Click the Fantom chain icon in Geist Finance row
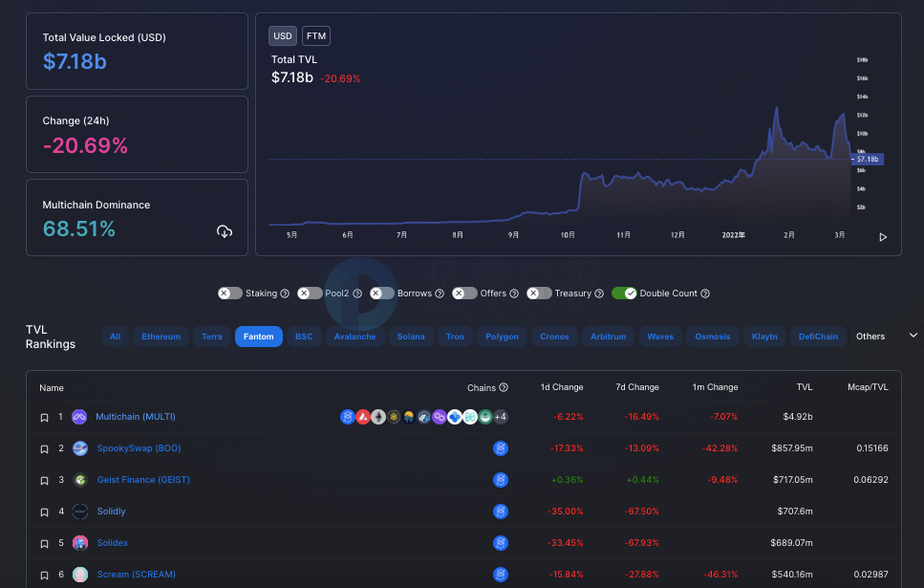 [x=501, y=480]
